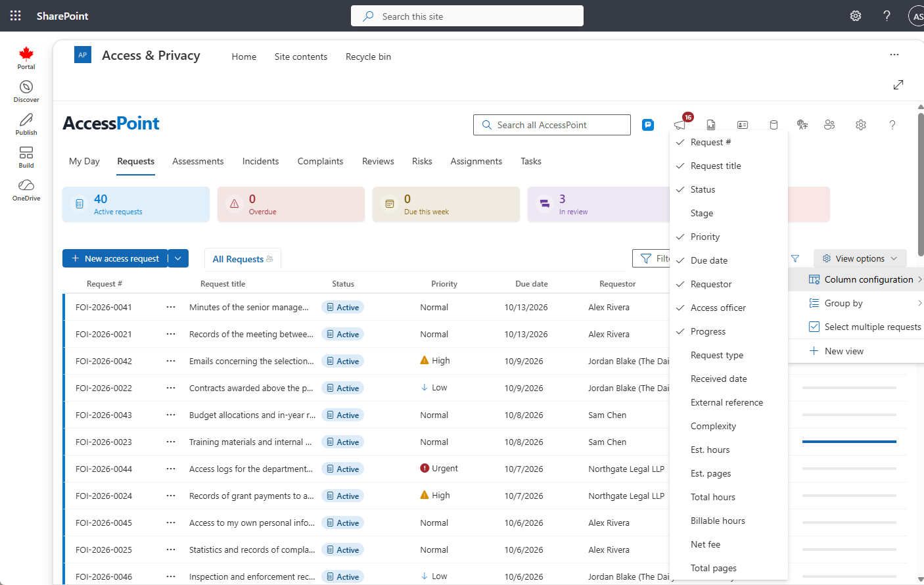The image size is (924, 585).
Task: Open the database cylinder icon
Action: tap(774, 125)
